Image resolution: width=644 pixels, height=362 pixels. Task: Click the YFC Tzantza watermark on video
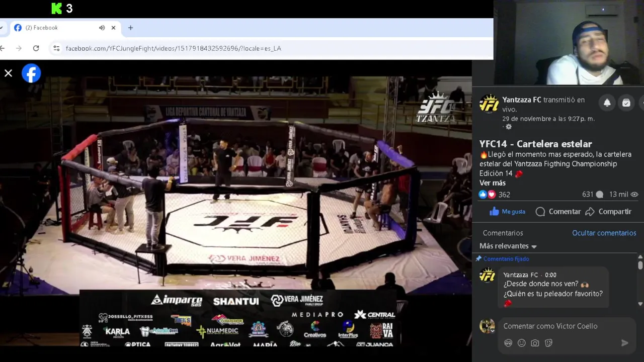436,108
